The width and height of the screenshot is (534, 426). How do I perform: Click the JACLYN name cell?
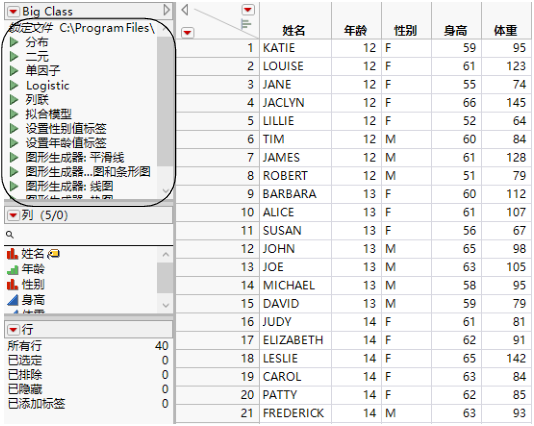(295, 103)
